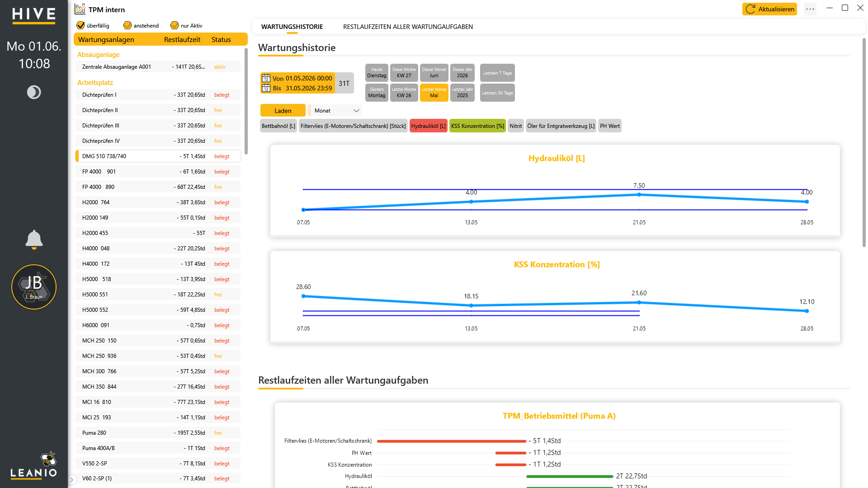Select the Letztes Jahr 2025 button
Image resolution: width=868 pixels, height=488 pixels.
pyautogui.click(x=462, y=93)
